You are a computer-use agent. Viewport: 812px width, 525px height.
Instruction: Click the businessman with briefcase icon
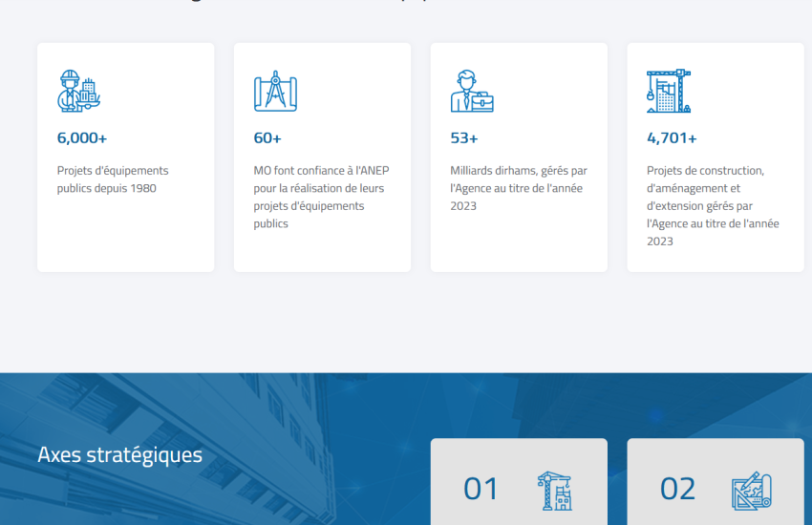click(x=472, y=92)
